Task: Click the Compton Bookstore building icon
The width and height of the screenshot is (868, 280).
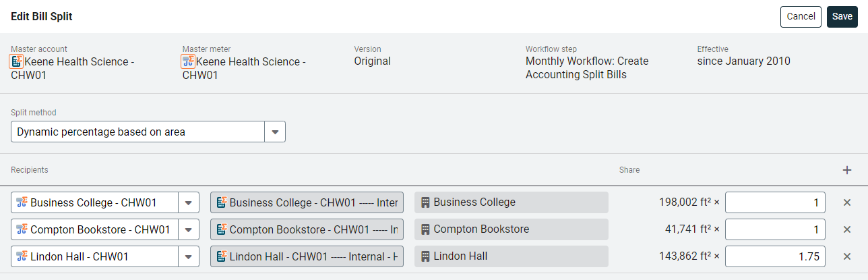Action: pyautogui.click(x=426, y=229)
